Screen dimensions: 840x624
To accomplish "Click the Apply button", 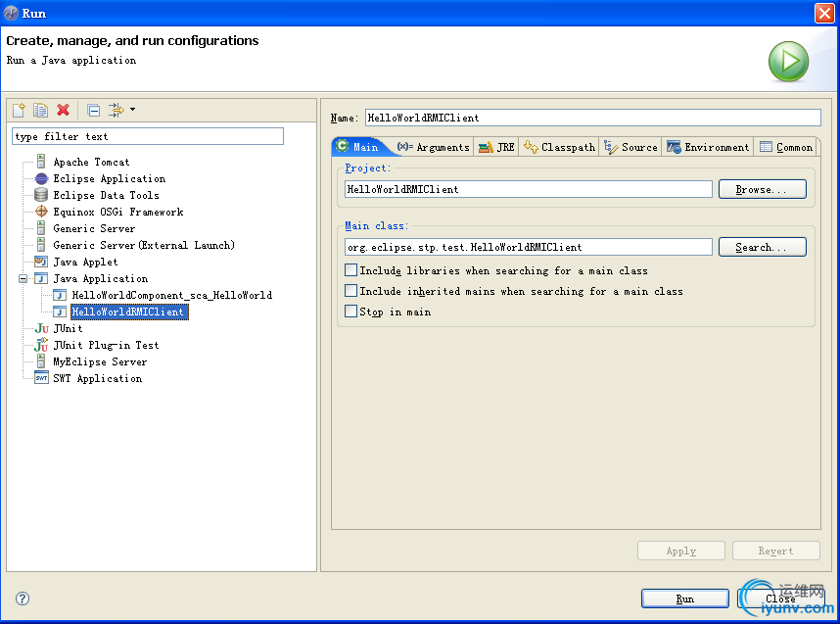I will [x=680, y=551].
